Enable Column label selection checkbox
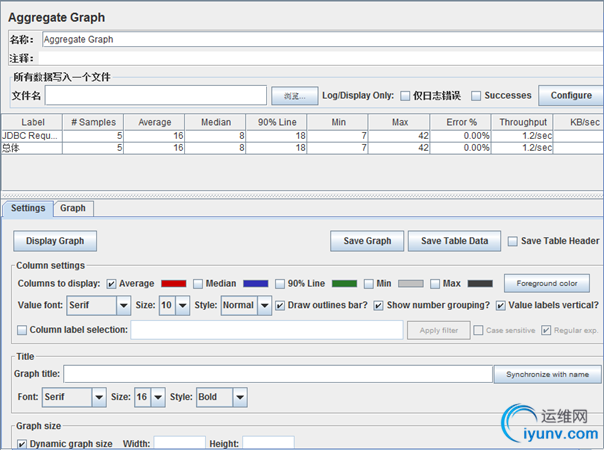604x450 pixels. (22, 330)
